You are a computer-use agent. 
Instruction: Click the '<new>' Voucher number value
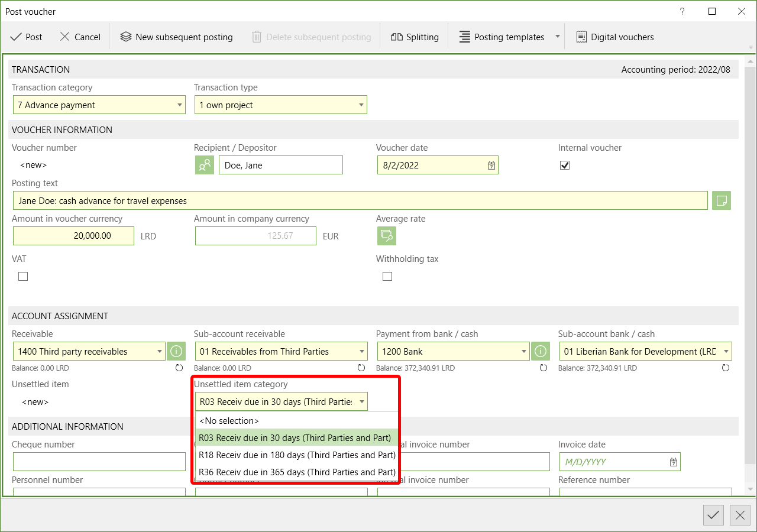(33, 165)
